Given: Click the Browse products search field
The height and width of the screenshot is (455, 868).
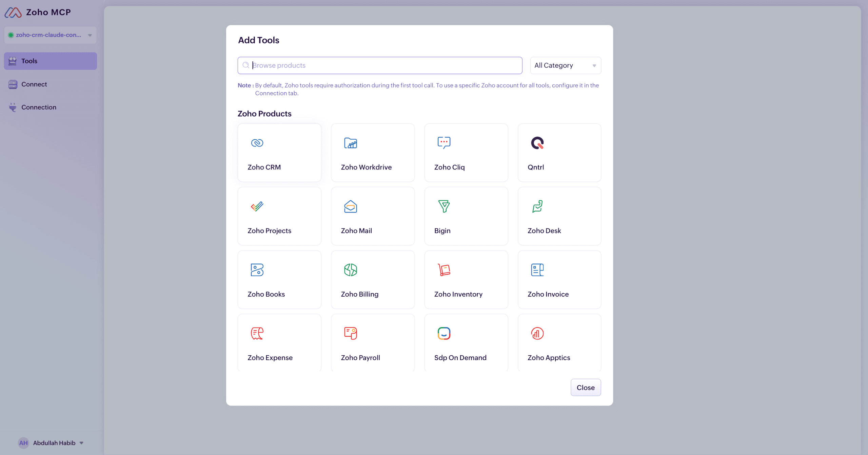Looking at the screenshot, I should coord(379,65).
